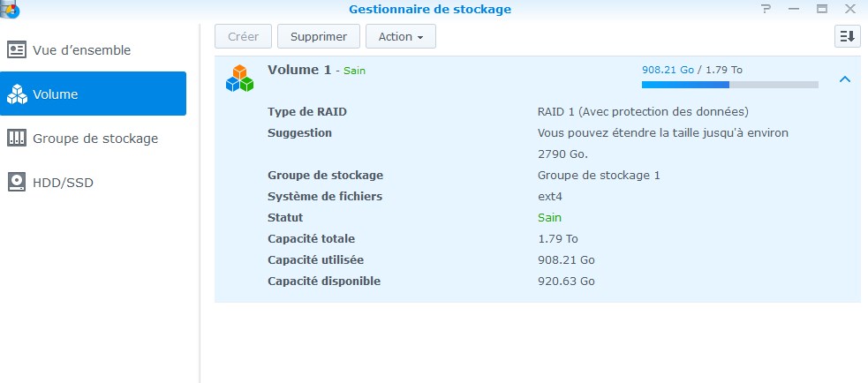Click the green Sain value beside Statut
Screen dimensions: 868x383
[x=549, y=217]
